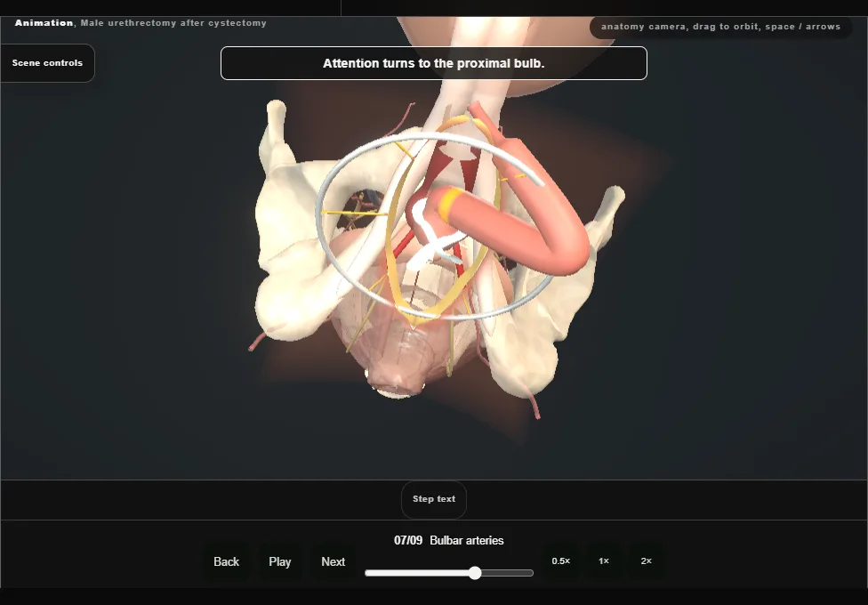Image resolution: width=868 pixels, height=605 pixels.
Task: Toggle the Step text panel
Action: click(434, 499)
